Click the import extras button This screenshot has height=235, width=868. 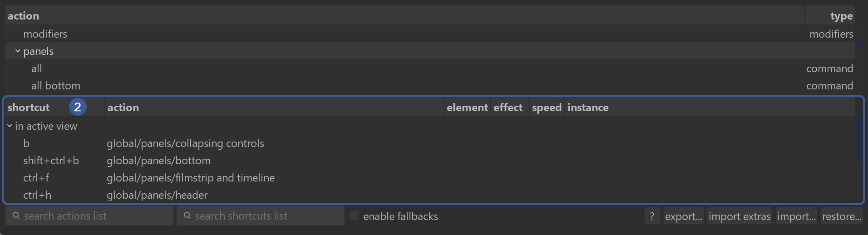tap(740, 216)
